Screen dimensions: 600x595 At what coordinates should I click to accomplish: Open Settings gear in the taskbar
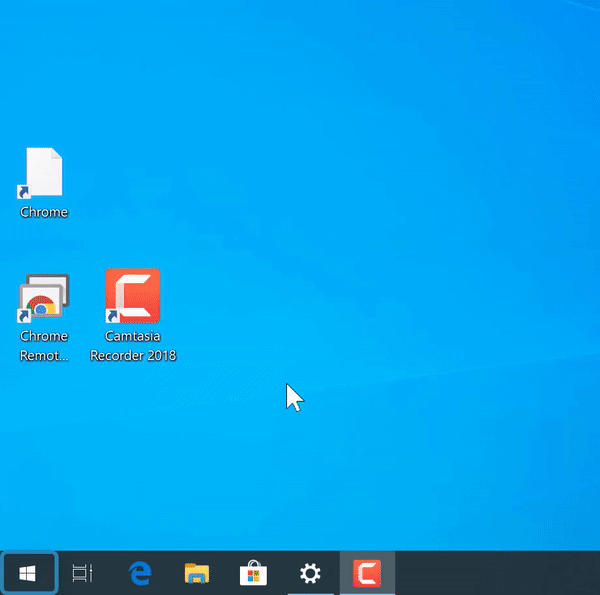(x=310, y=573)
